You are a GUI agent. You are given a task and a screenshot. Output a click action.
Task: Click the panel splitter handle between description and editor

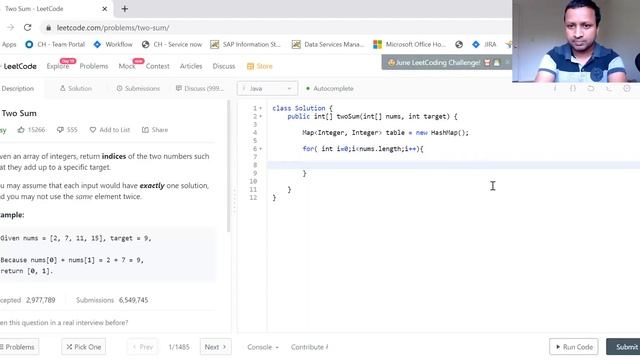pos(234,200)
